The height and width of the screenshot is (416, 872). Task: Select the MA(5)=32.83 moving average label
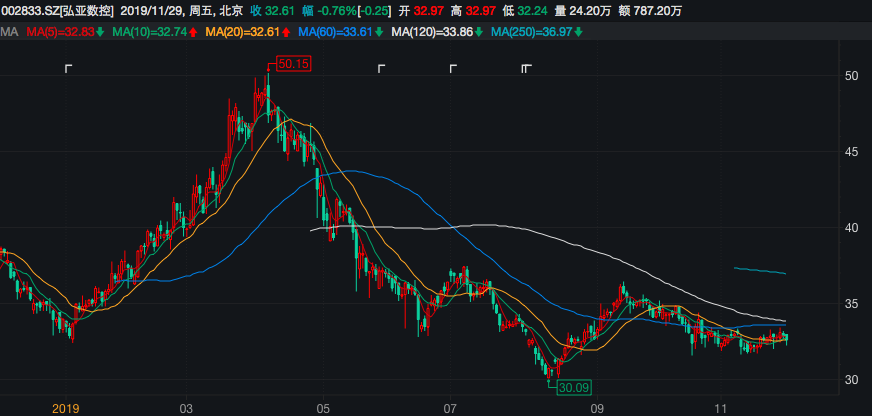(61, 32)
